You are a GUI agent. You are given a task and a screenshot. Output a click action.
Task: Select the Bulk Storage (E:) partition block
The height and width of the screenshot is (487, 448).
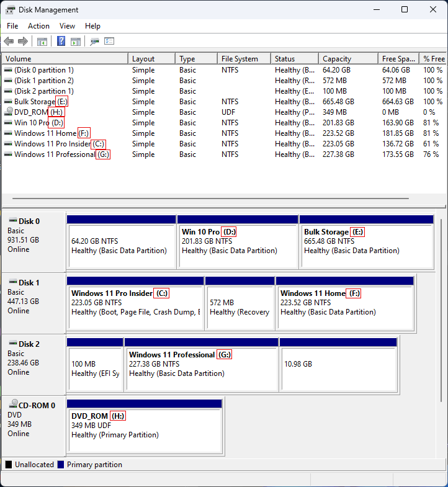[x=367, y=241]
